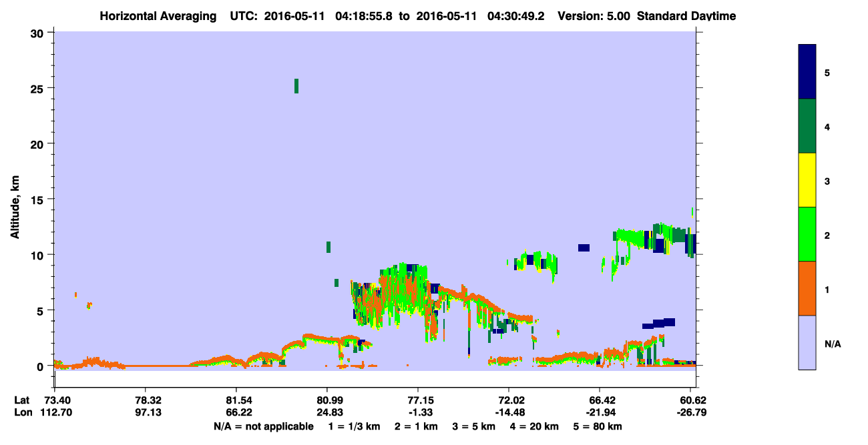Click the isolated green feature at 25 km altitude
868x445 pixels.
click(x=296, y=86)
